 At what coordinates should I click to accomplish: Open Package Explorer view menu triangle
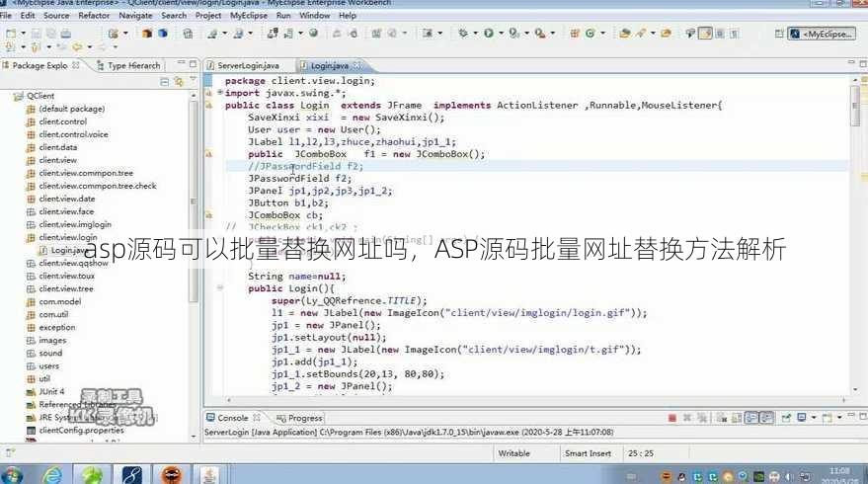tap(193, 80)
